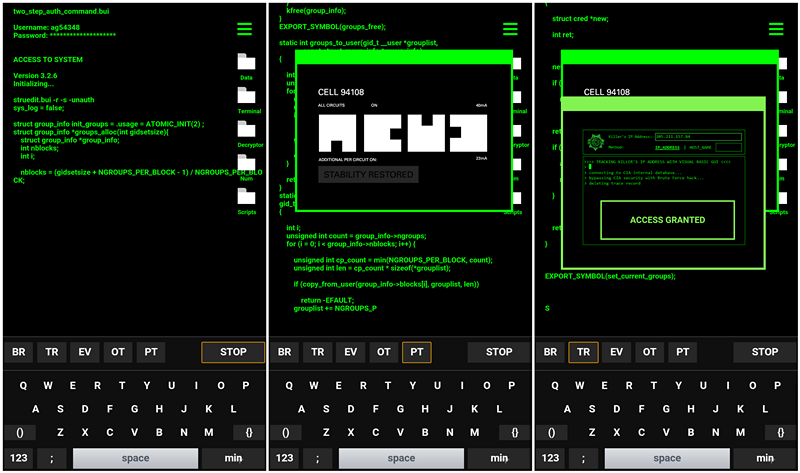Viewport: 800px width, 473px height.
Task: Tap the 123 key on the login screen keyboard
Action: [19, 458]
